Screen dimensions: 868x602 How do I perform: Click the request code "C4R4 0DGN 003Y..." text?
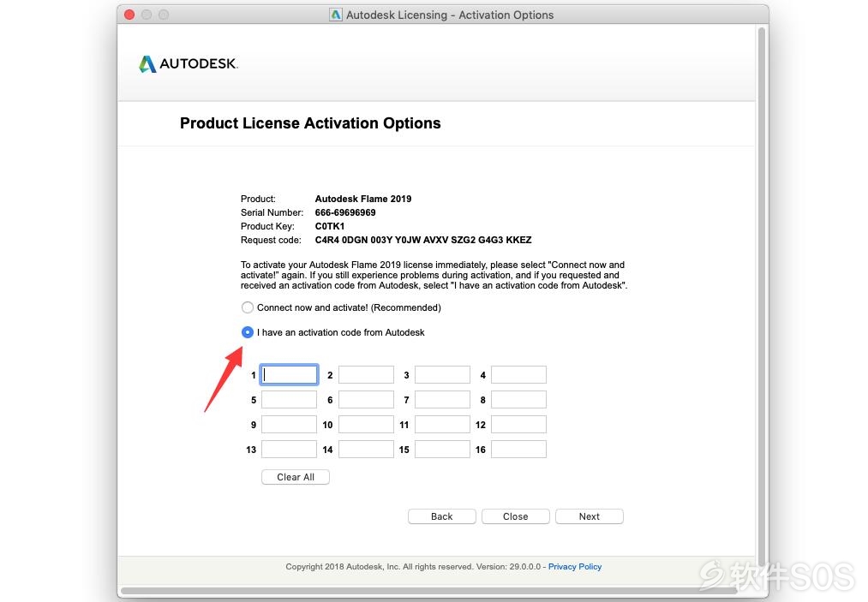(423, 240)
